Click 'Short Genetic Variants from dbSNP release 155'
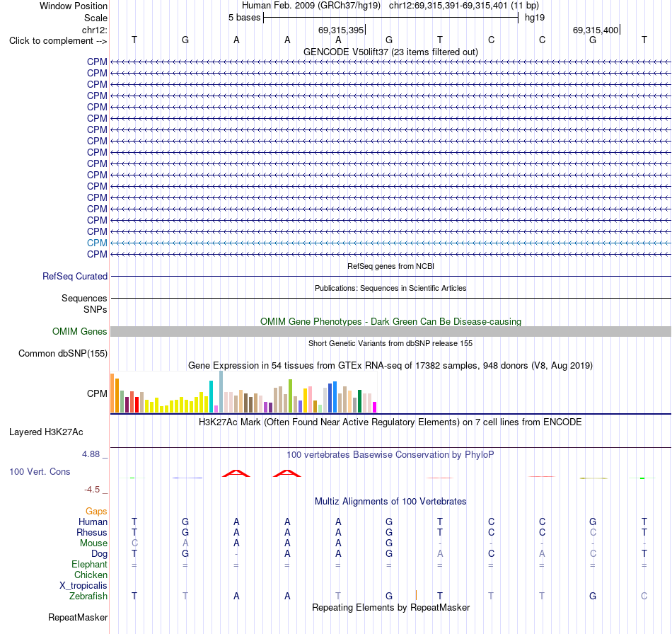The height and width of the screenshot is (634, 672). (390, 343)
